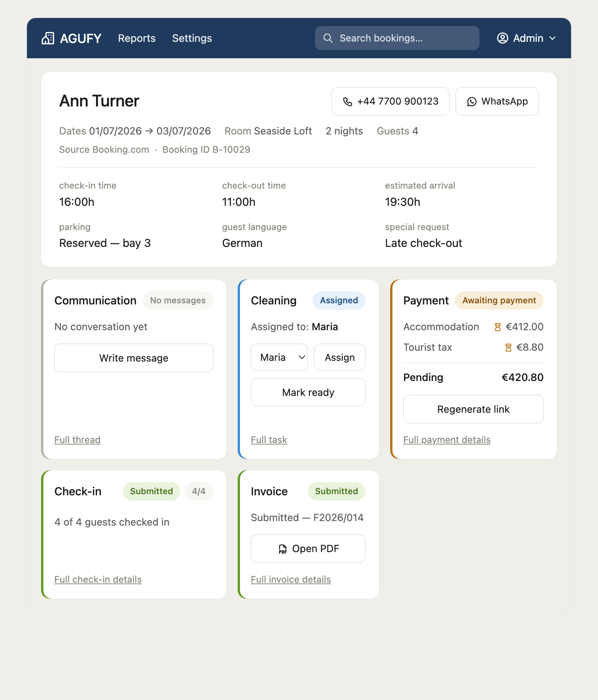Open WhatsApp chat with guest
Image resolution: width=598 pixels, height=700 pixels.
[x=497, y=101]
